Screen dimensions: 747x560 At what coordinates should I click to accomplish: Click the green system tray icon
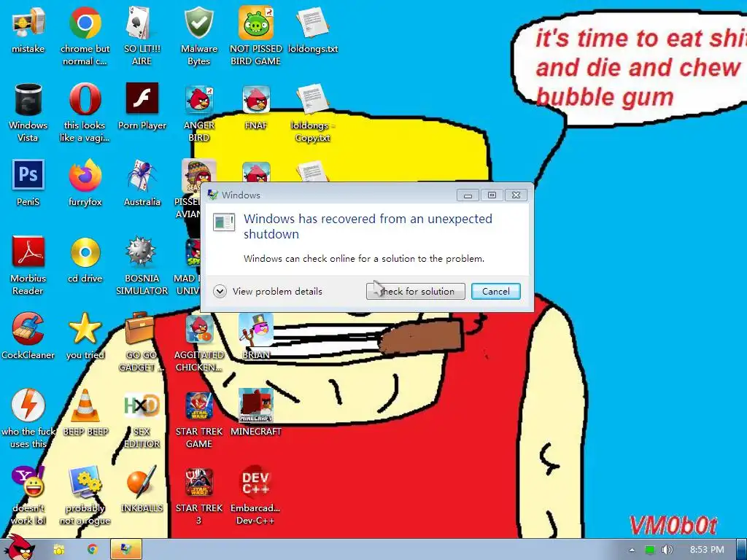pyautogui.click(x=650, y=550)
